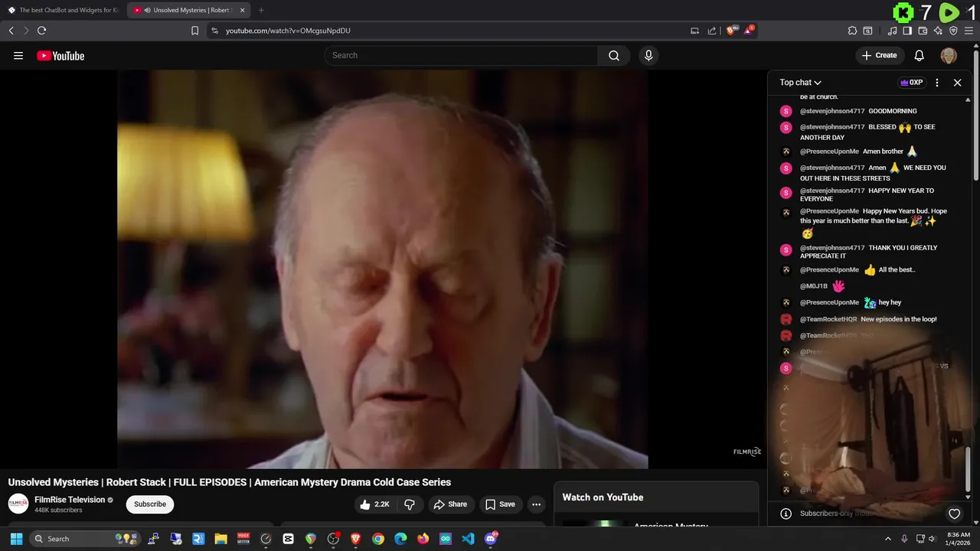Open YouTube notifications bell
The height and width of the screenshot is (551, 980).
(x=920, y=55)
